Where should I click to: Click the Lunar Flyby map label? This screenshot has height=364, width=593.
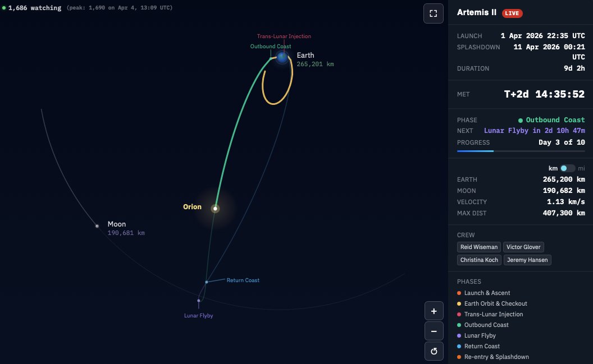pos(199,316)
